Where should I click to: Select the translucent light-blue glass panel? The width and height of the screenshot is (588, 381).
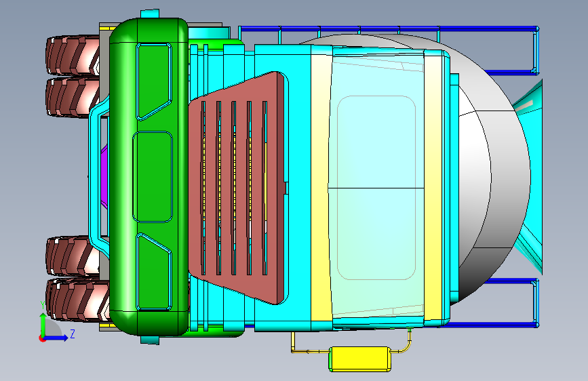[376, 186]
